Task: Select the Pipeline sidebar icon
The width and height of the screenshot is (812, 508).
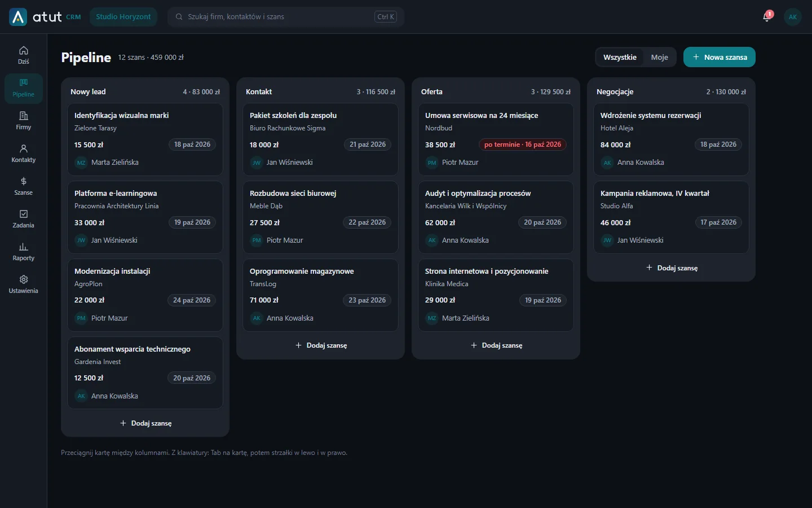Action: [x=23, y=88]
